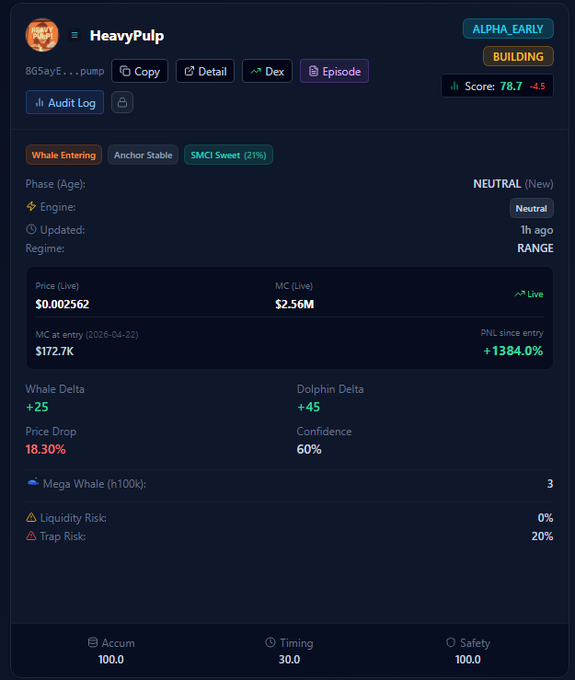Click the green Live indicator
The image size is (575, 680).
pos(529,294)
